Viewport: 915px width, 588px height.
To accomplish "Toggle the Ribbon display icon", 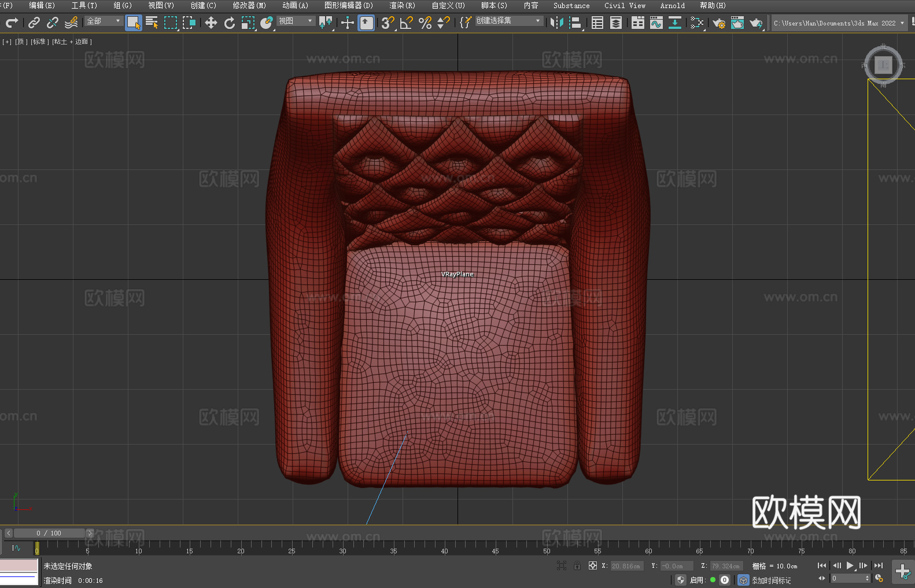I will pos(638,23).
